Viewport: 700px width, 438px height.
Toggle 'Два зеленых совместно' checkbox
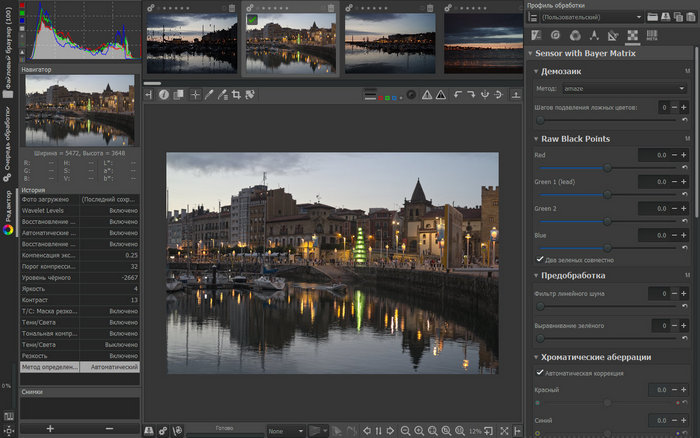[x=541, y=259]
